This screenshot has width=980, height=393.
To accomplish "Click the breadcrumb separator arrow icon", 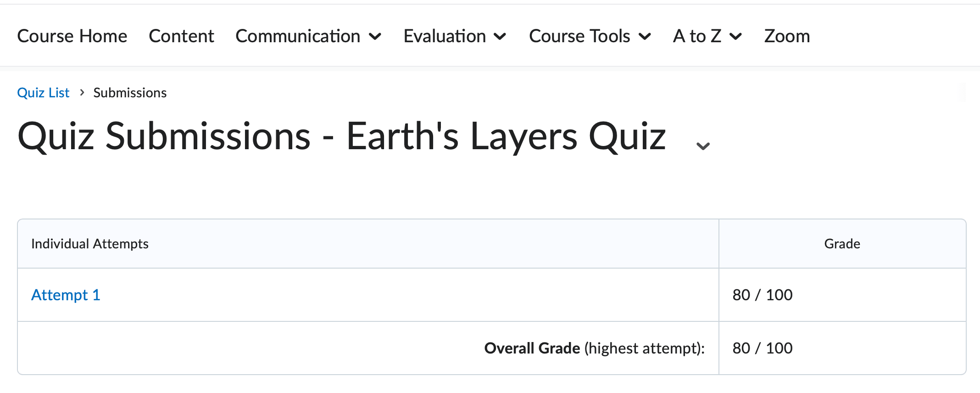I will pyautogui.click(x=81, y=92).
